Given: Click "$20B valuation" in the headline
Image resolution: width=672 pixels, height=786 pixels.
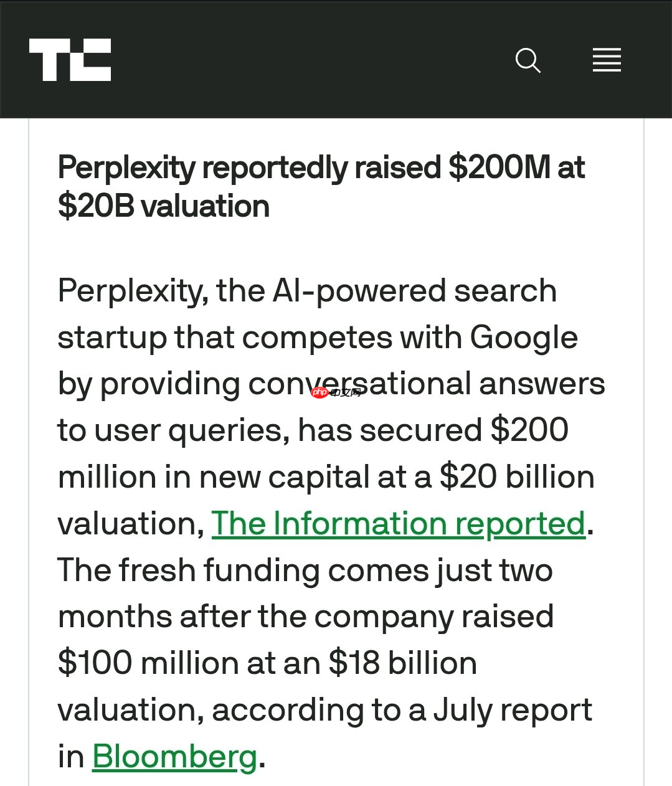Looking at the screenshot, I should click(x=163, y=206).
